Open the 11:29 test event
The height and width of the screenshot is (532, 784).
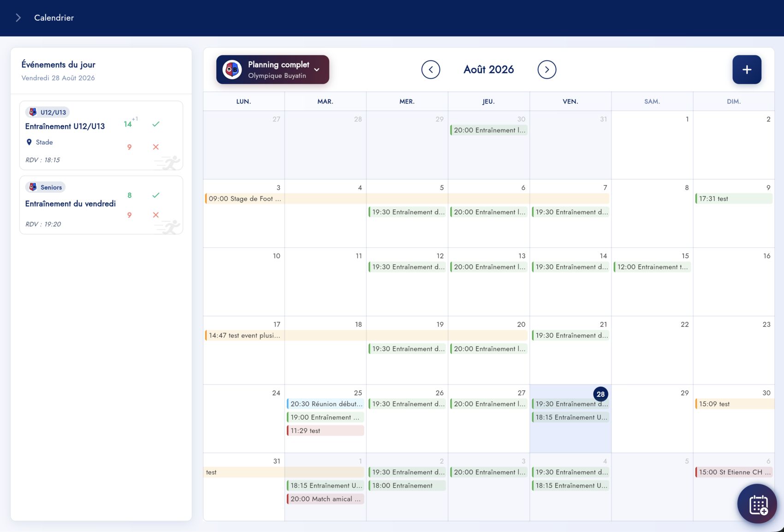click(325, 431)
